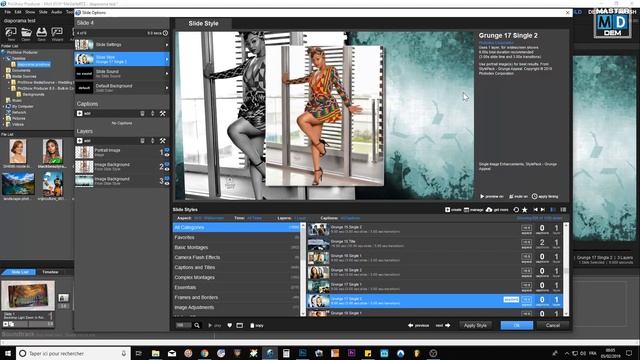Expand the Slide Style section arrow
This screenshot has height=360, width=640.
pos(167,60)
